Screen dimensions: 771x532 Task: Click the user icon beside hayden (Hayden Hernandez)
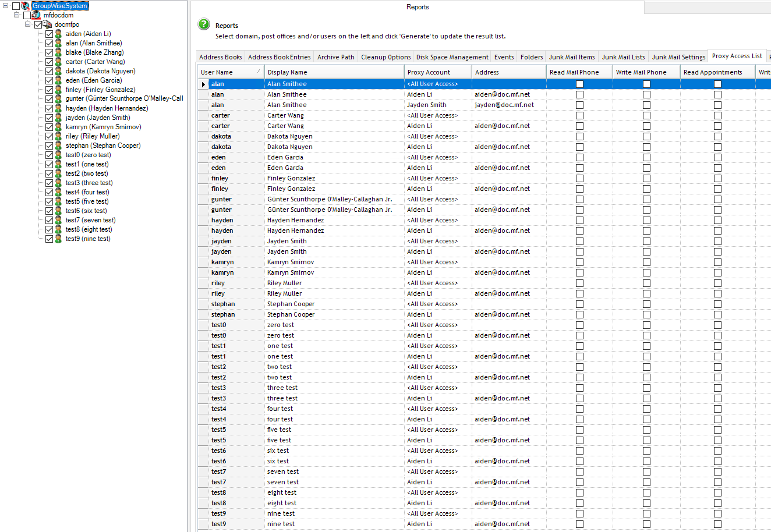(58, 108)
